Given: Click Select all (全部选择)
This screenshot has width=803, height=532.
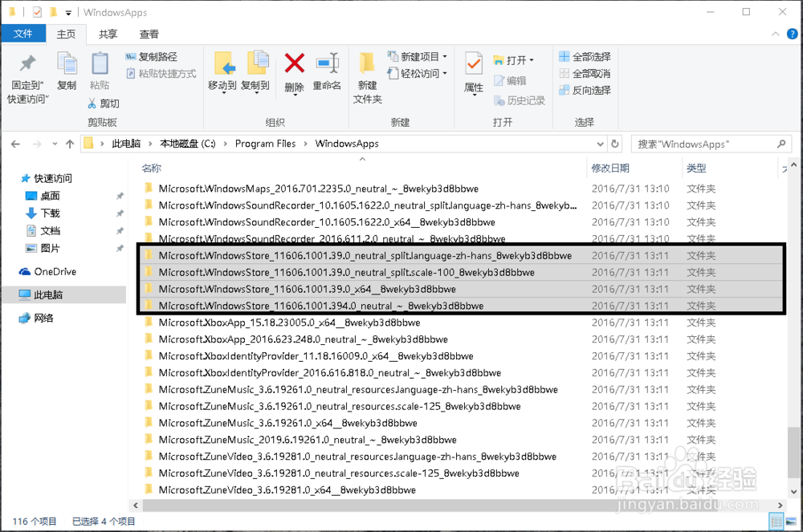Looking at the screenshot, I should 585,57.
